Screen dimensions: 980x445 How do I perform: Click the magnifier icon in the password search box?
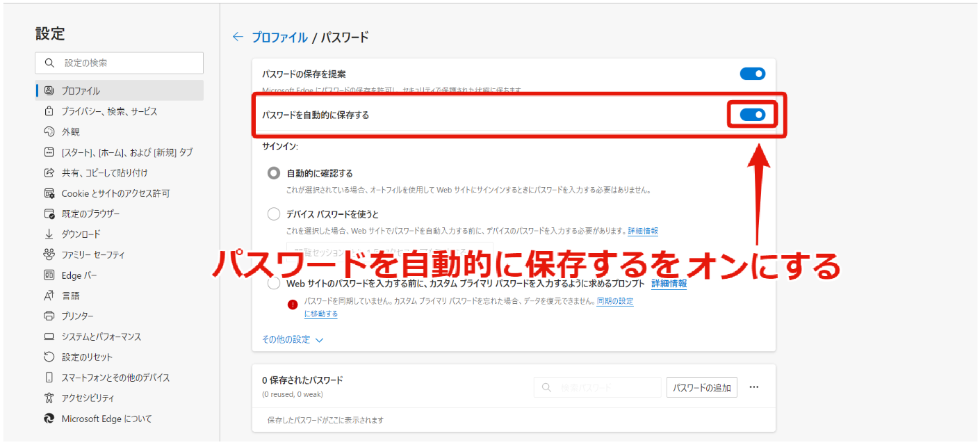[x=547, y=387]
